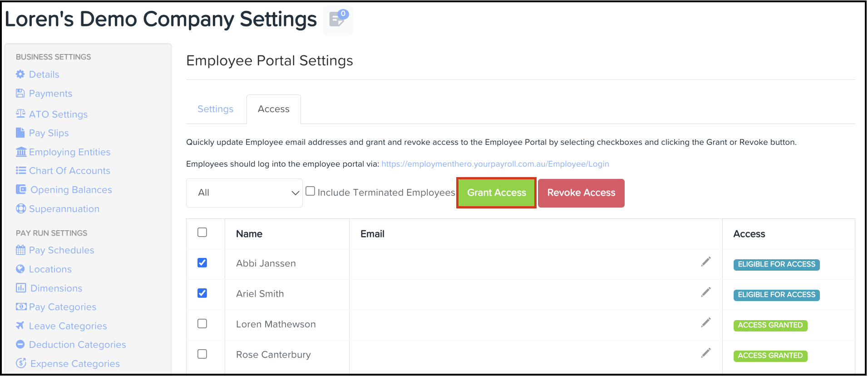The image size is (868, 376).
Task: Click the notes icon beside the page title
Action: (x=338, y=20)
